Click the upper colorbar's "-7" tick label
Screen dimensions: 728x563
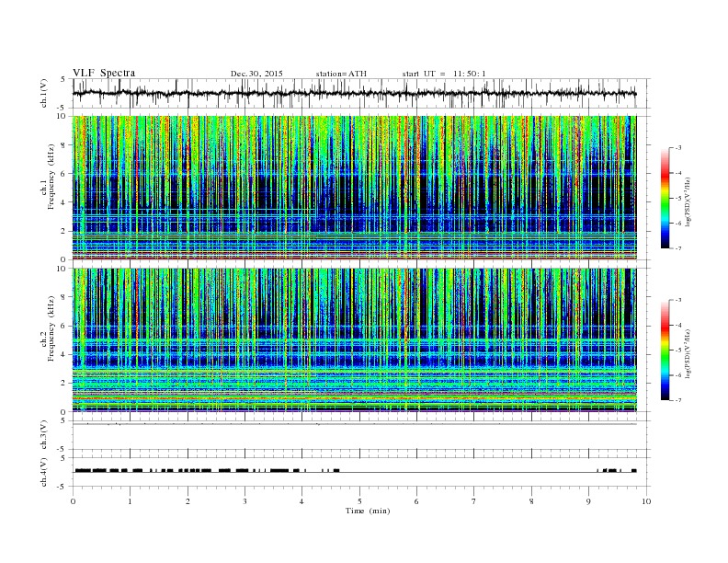tap(678, 248)
